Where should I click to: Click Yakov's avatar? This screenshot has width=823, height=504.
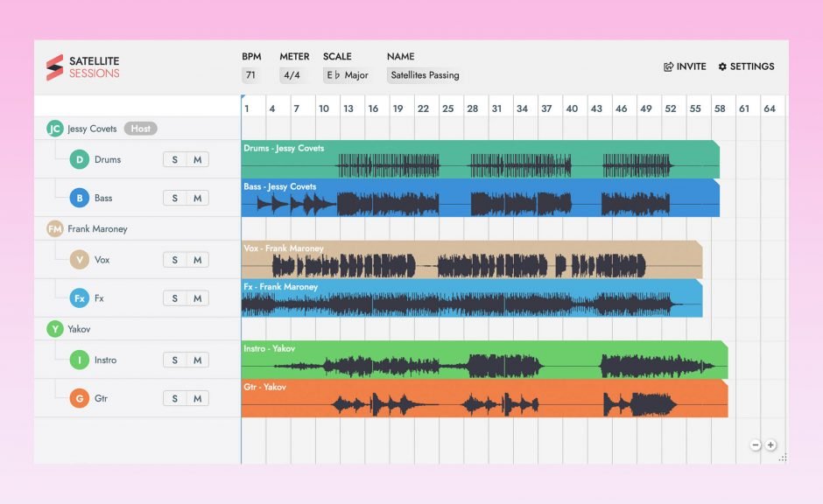coord(55,329)
